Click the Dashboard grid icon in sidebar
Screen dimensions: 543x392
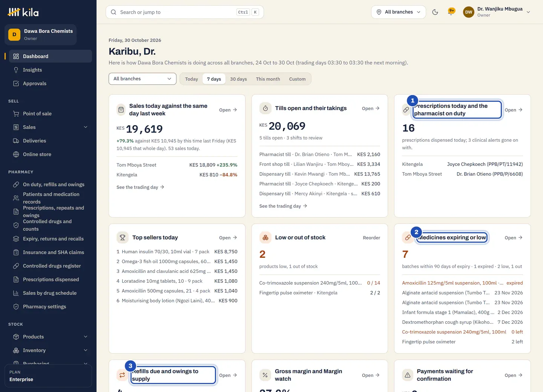pyautogui.click(x=16, y=56)
